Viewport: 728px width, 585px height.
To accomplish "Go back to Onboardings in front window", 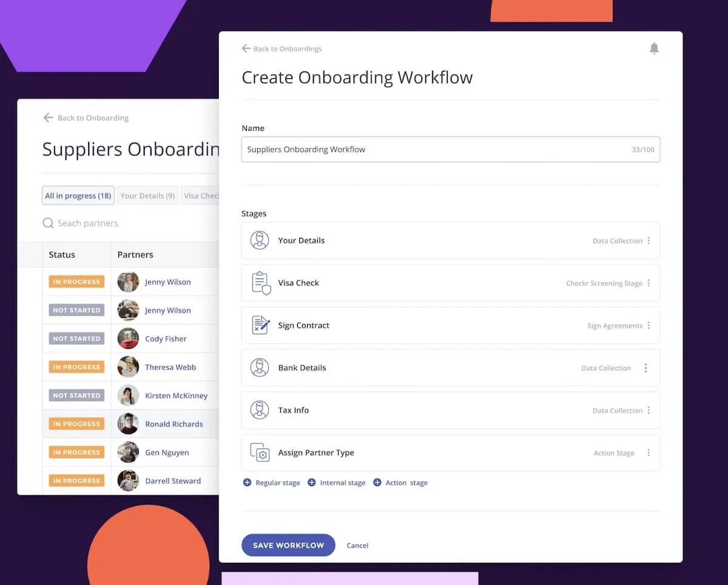I will tap(281, 49).
